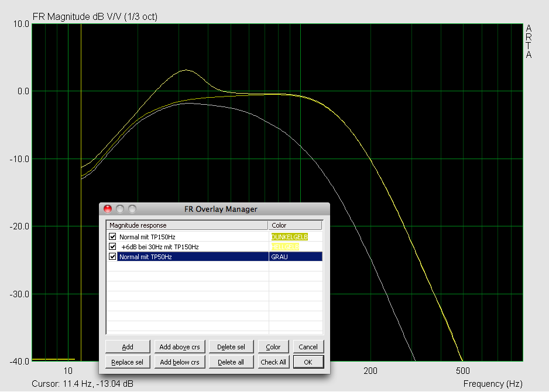Select the 'Normal mit TP50Hz' row text

click(146, 256)
